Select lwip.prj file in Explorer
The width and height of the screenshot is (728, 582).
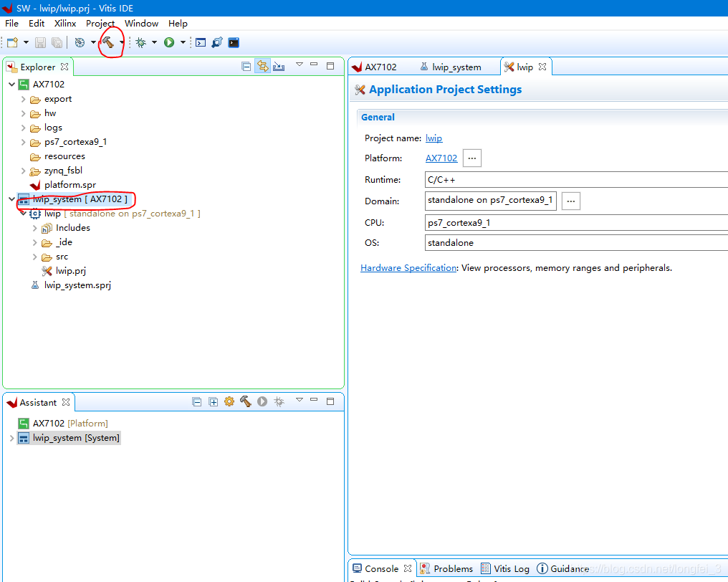70,271
